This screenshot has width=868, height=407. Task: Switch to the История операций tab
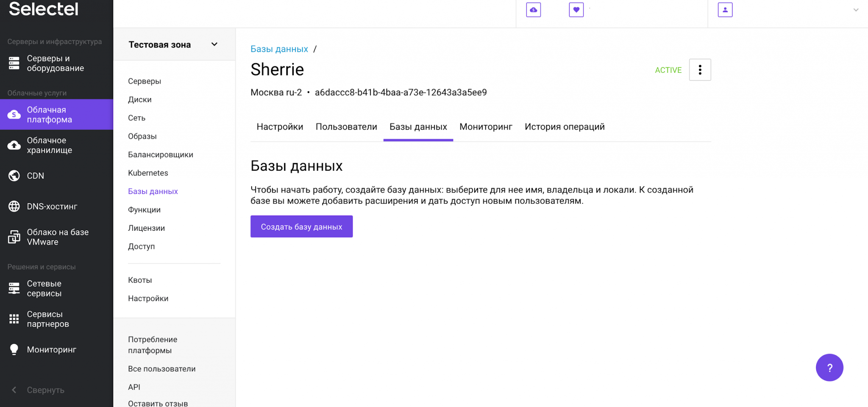tap(564, 127)
